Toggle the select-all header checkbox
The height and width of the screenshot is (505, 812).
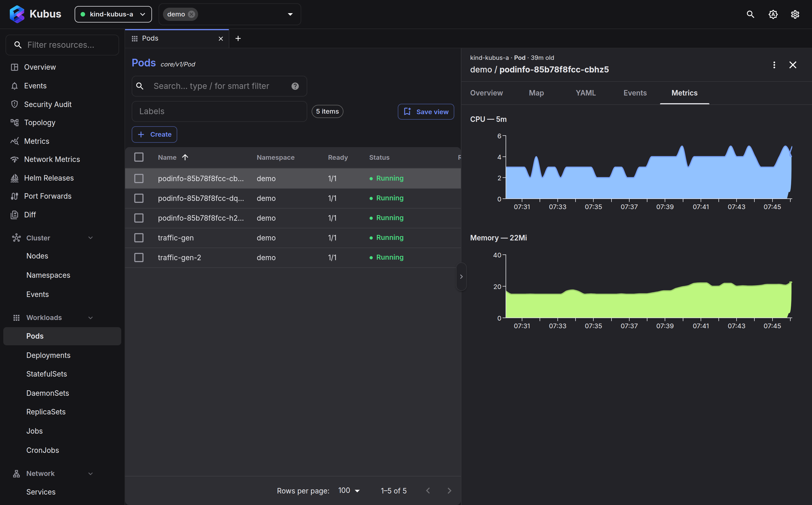pos(139,157)
